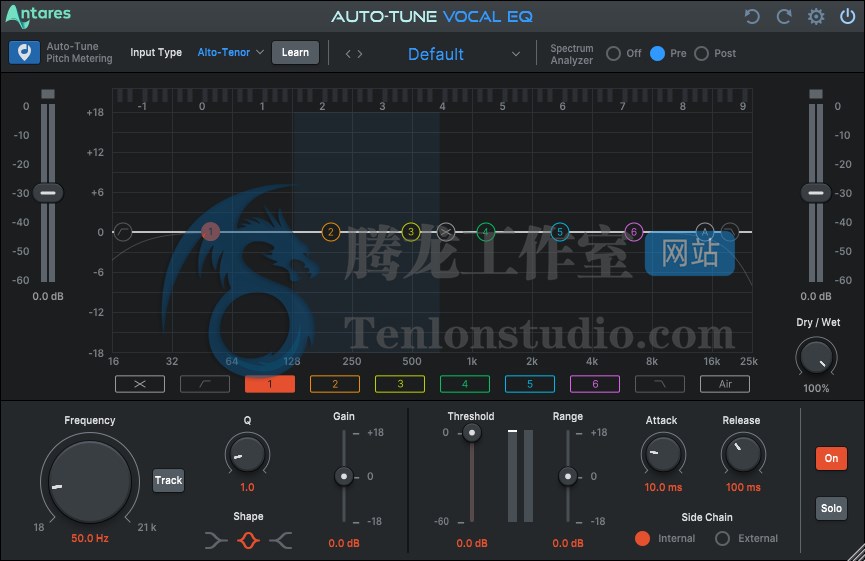Screen dimensions: 865x561
Task: Select band 4 tab
Action: click(464, 384)
